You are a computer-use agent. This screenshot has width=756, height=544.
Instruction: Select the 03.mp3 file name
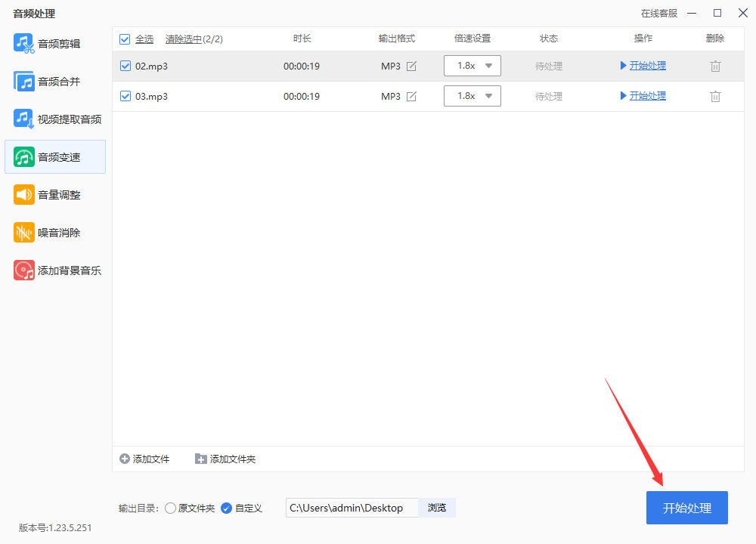[x=151, y=97]
